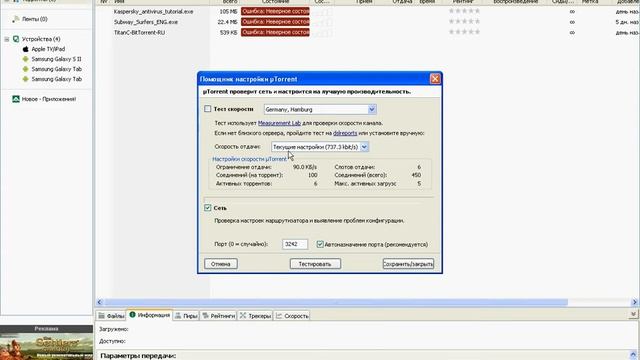This screenshot has height=360, width=640.
Task: Open the Скорость отдачи dropdown
Action: tap(364, 147)
